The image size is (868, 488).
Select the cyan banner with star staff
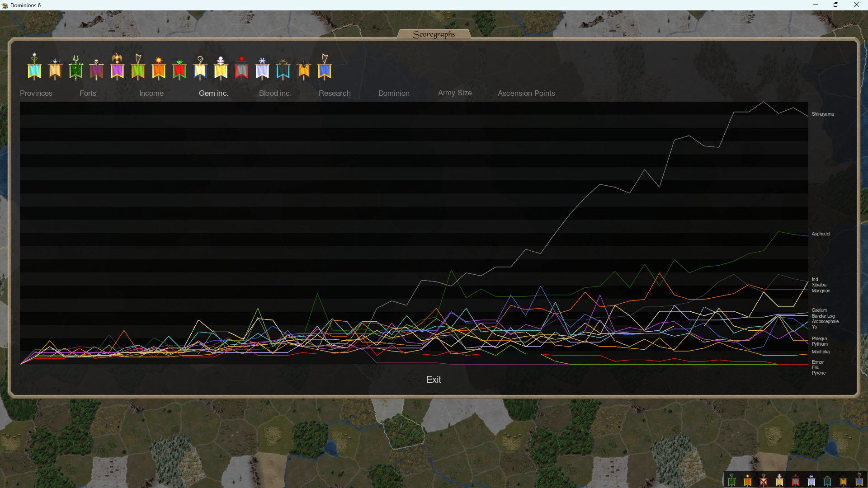pos(34,67)
